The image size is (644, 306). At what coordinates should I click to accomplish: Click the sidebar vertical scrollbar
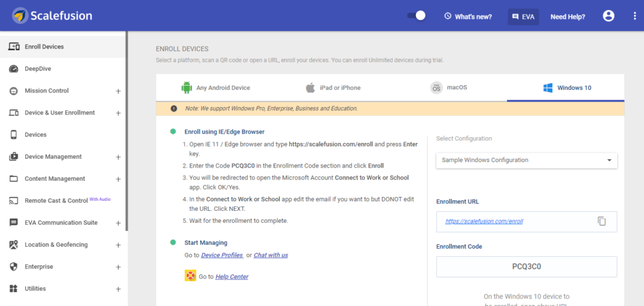[127, 131]
